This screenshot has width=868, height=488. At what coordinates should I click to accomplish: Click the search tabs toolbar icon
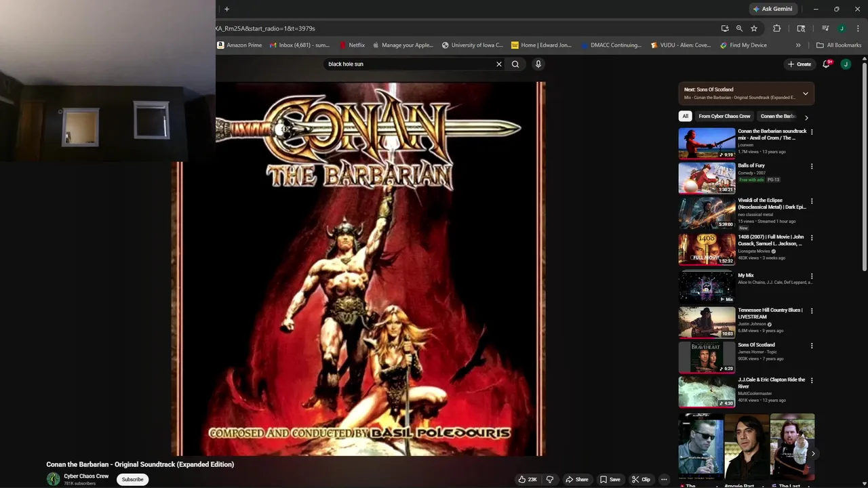pyautogui.click(x=801, y=28)
